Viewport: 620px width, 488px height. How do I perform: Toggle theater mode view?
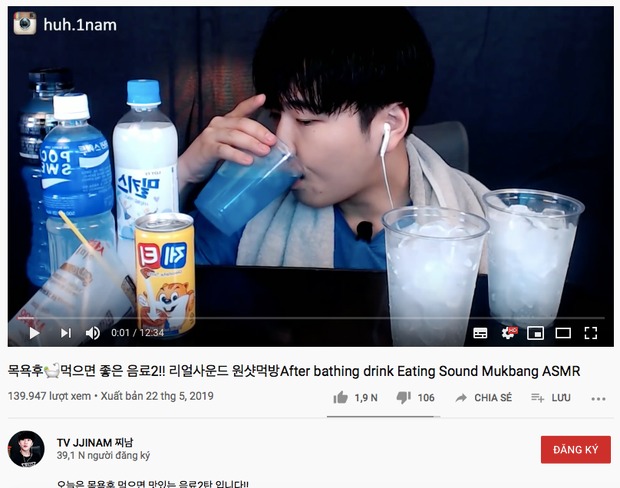point(563,333)
